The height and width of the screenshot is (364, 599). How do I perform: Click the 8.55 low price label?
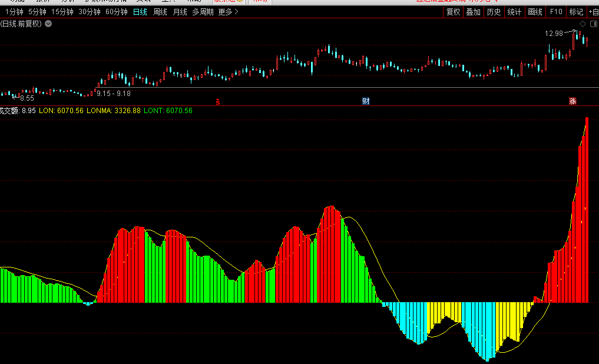point(27,98)
